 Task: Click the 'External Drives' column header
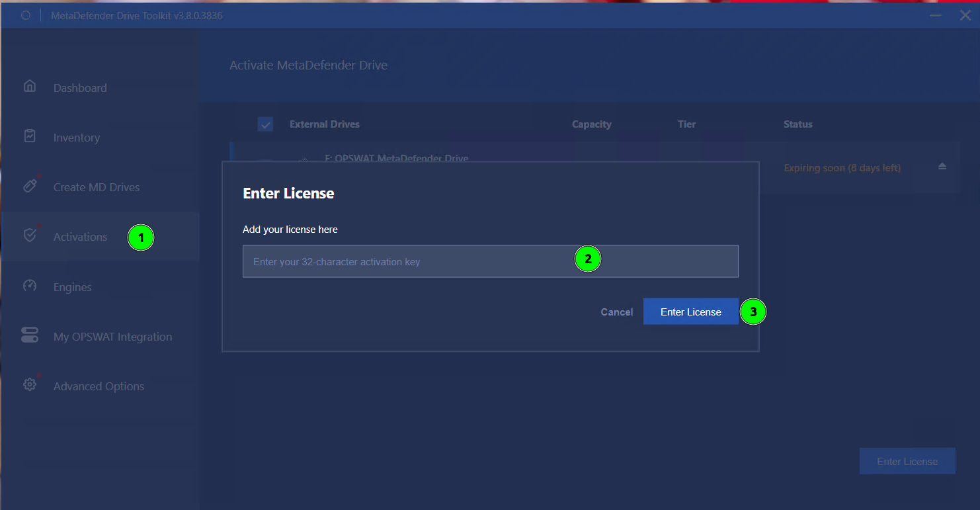(x=325, y=124)
